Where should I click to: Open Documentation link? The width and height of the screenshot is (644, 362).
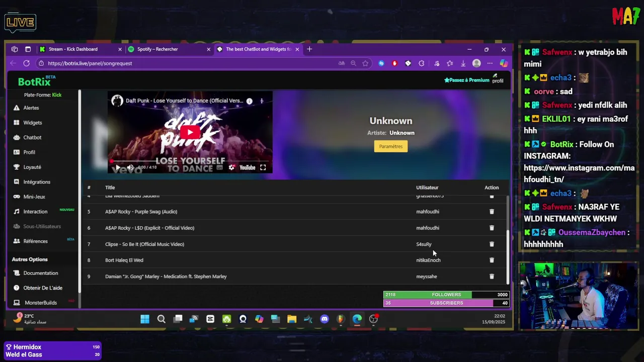[x=40, y=273]
